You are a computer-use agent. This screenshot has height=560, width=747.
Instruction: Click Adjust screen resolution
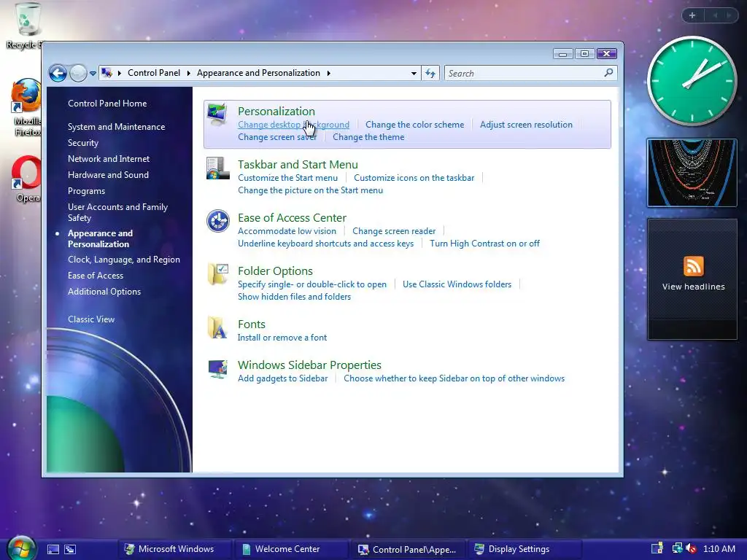coord(526,125)
